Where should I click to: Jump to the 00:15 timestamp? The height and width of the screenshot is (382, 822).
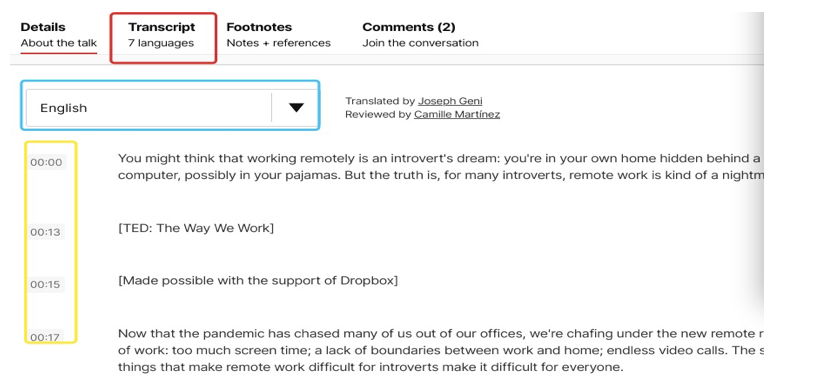click(45, 285)
